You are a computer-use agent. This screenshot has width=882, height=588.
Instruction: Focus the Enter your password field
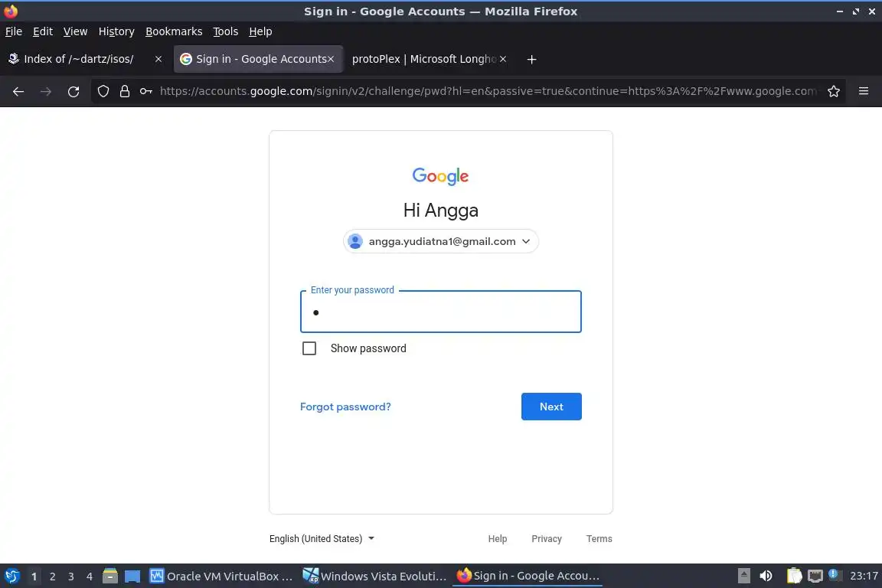pos(440,312)
